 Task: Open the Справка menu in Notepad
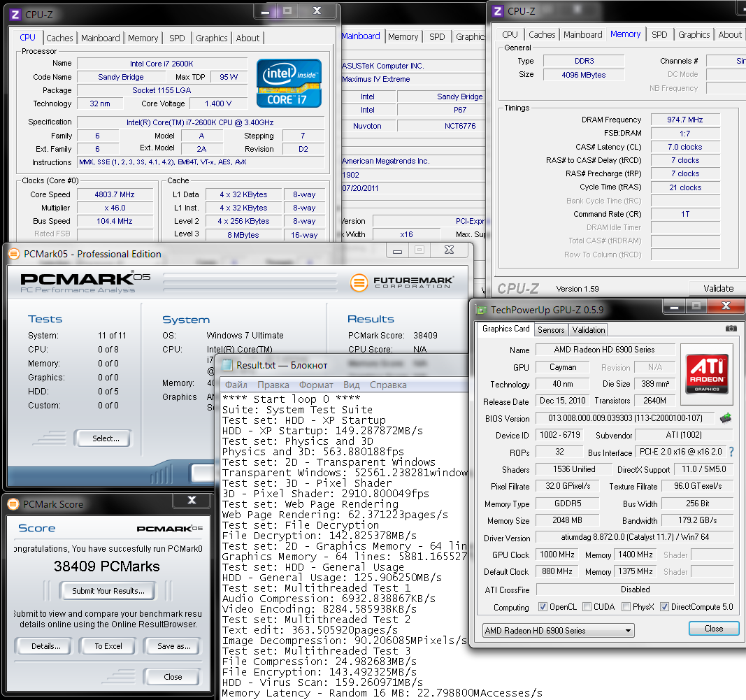(x=388, y=385)
